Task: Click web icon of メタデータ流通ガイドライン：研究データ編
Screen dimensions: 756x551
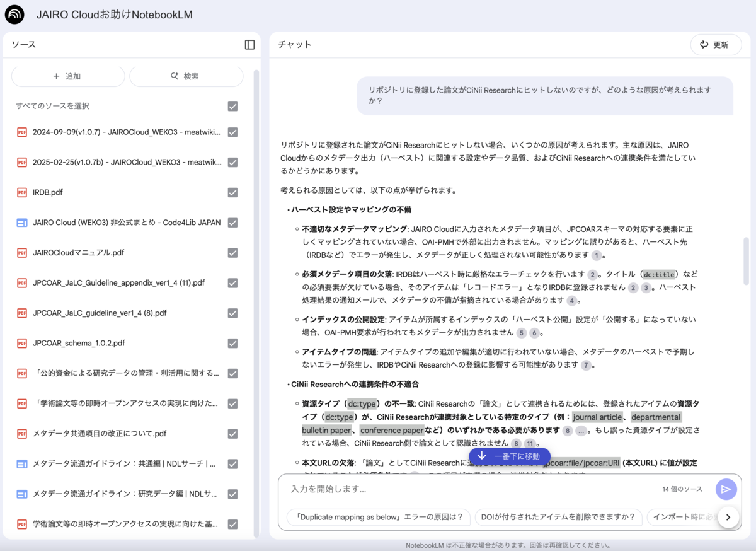Action: click(22, 494)
